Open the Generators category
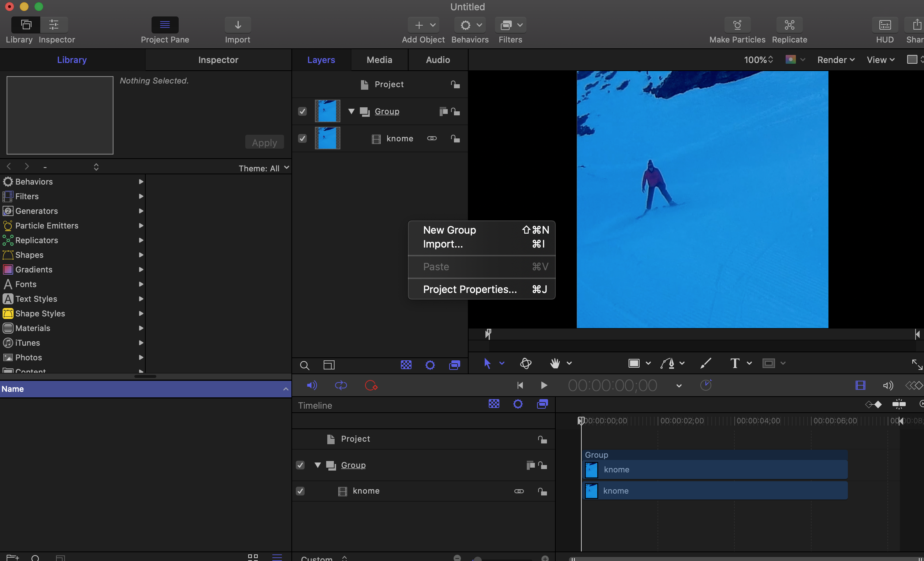Viewport: 924px width, 561px height. [x=73, y=211]
